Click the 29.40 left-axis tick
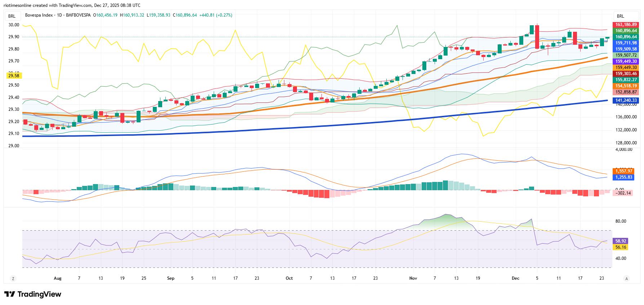This screenshot has height=305, width=644. point(14,97)
